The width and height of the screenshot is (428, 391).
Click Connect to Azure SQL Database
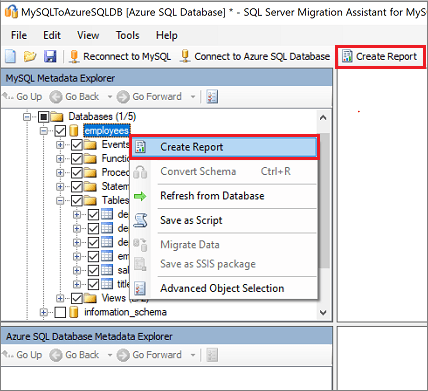pos(255,56)
